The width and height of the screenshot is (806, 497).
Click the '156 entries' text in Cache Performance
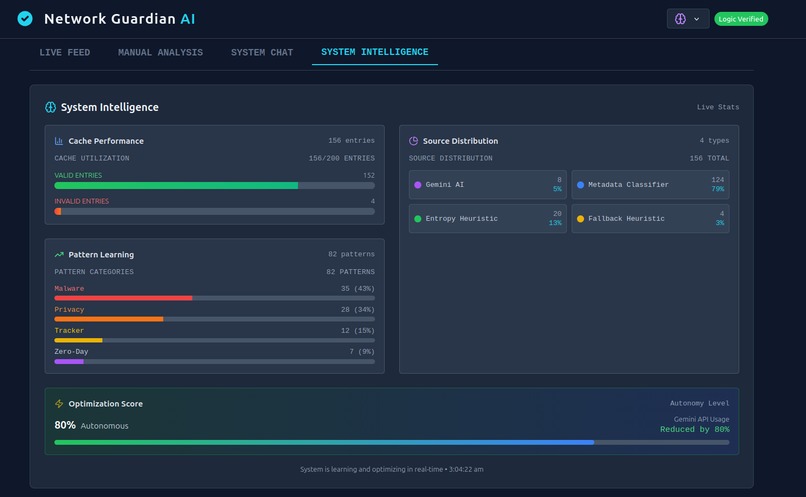[x=351, y=140]
